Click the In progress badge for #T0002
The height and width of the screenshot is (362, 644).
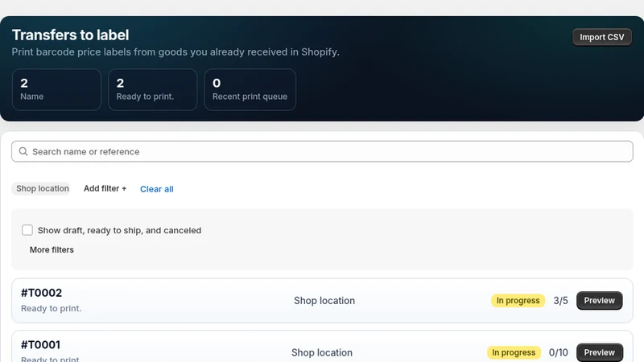tap(518, 300)
